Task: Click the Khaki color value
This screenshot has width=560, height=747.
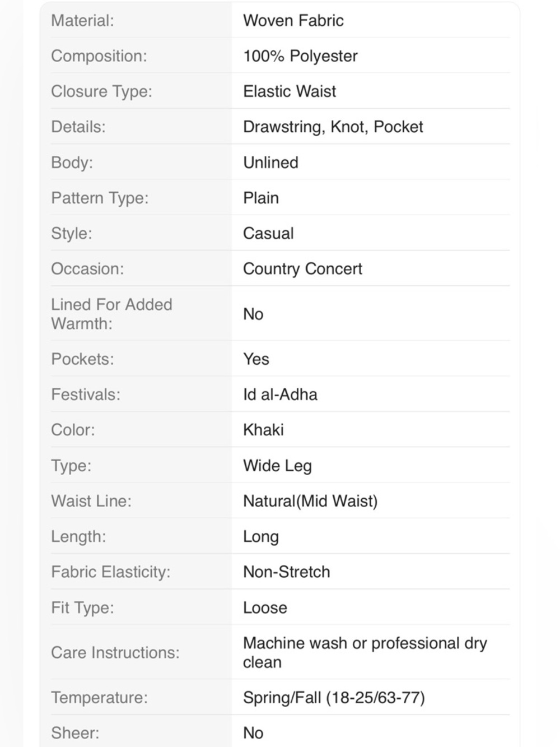Action: click(x=263, y=430)
